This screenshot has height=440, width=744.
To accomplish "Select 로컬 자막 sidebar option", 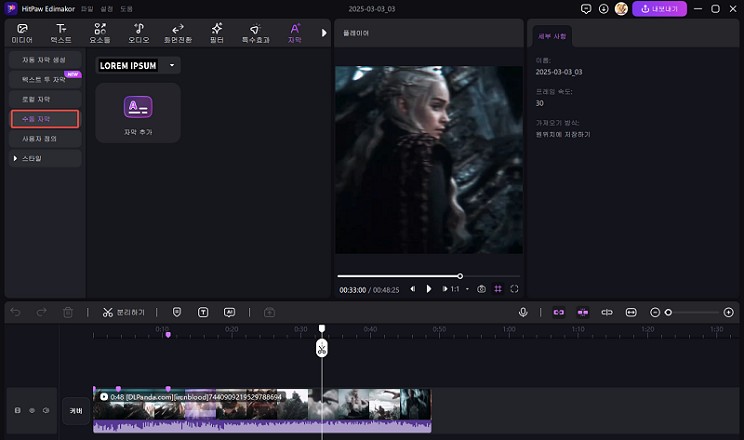I will 45,99.
